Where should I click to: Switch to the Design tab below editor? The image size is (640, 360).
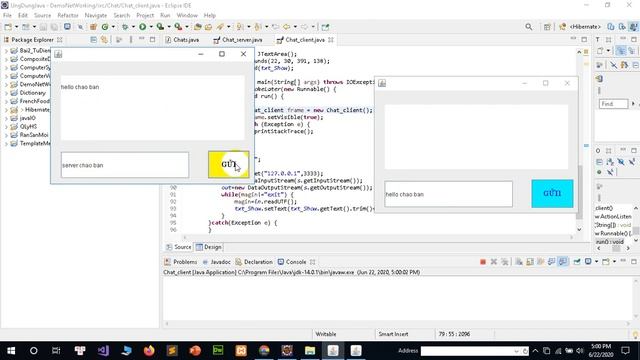coord(209,247)
